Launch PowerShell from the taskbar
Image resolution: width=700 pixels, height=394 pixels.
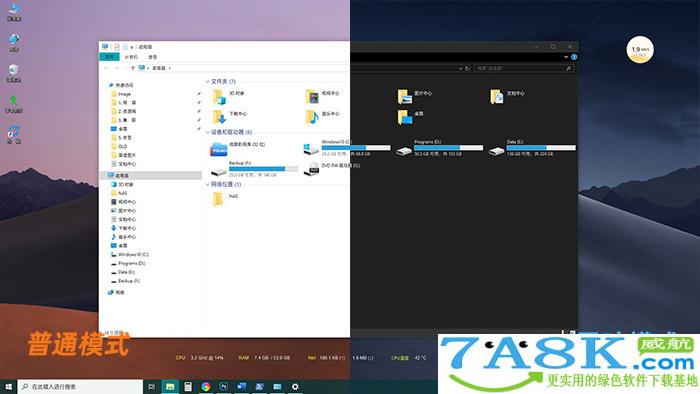[x=259, y=386]
